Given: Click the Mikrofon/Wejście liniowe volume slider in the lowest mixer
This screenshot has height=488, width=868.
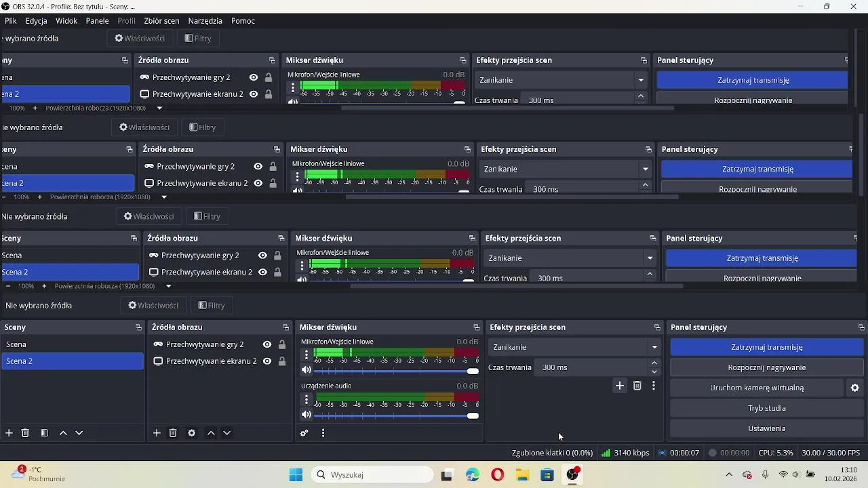Looking at the screenshot, I should [396, 371].
